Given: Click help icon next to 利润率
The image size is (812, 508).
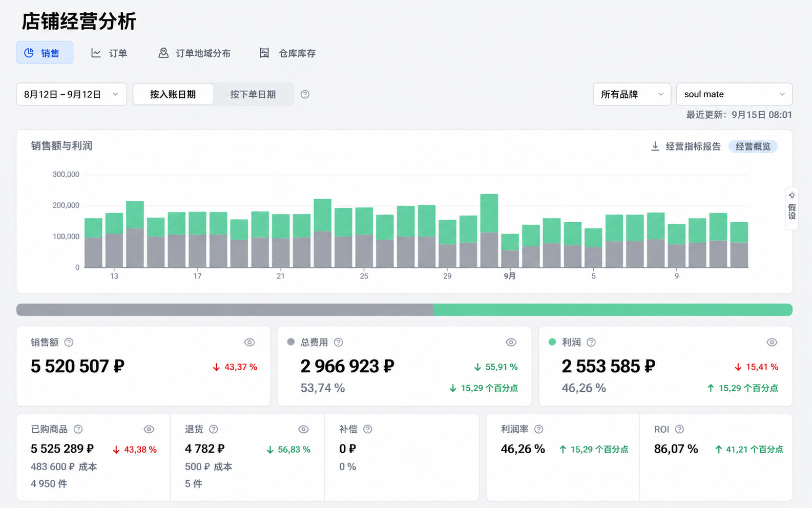Looking at the screenshot, I should coord(538,429).
